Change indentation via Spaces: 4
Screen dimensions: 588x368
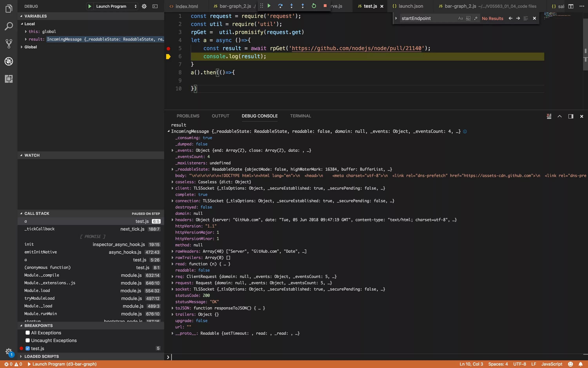tap(498, 364)
